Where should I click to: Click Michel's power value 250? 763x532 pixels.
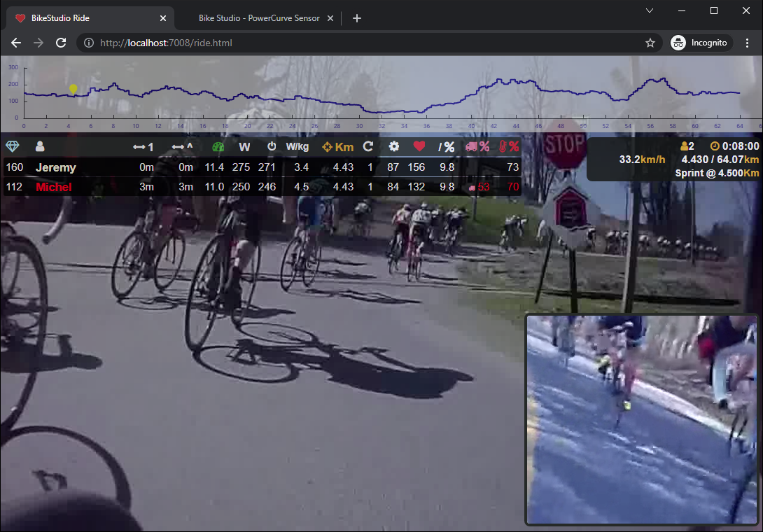241,187
